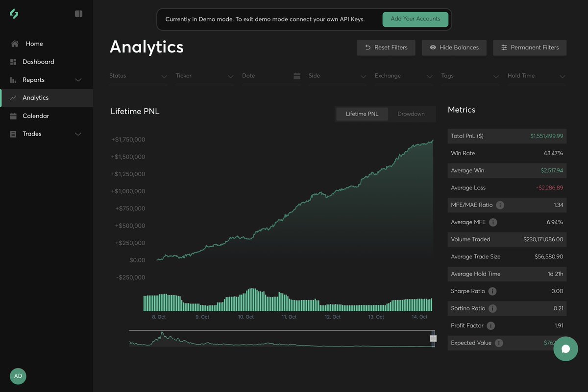Click the Average Loss value -$2,286.89
Viewport: 588px width, 392px height.
click(x=549, y=188)
